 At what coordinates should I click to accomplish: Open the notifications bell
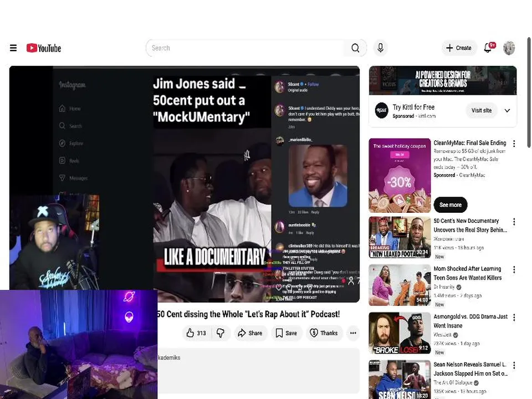488,48
